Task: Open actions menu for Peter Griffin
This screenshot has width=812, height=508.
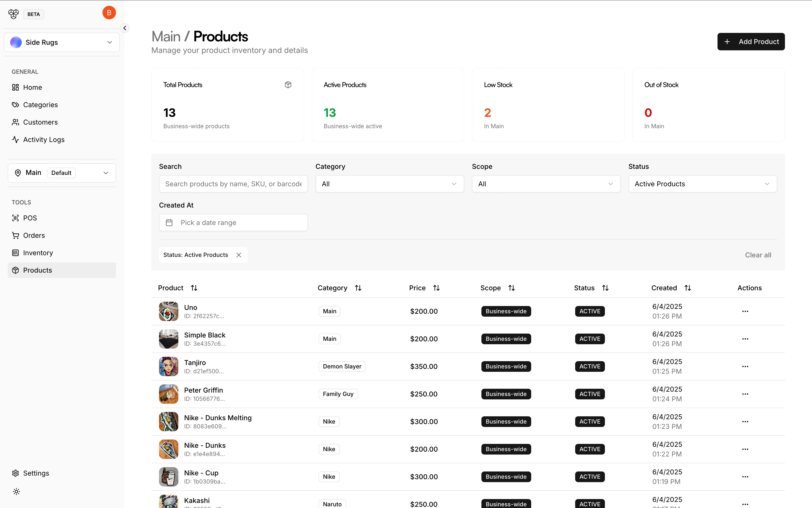Action: click(x=745, y=394)
